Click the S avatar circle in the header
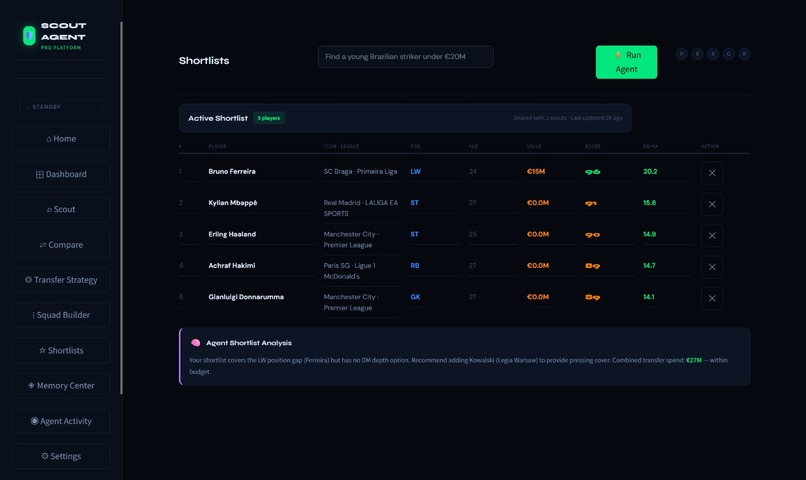The image size is (806, 480). coord(697,54)
